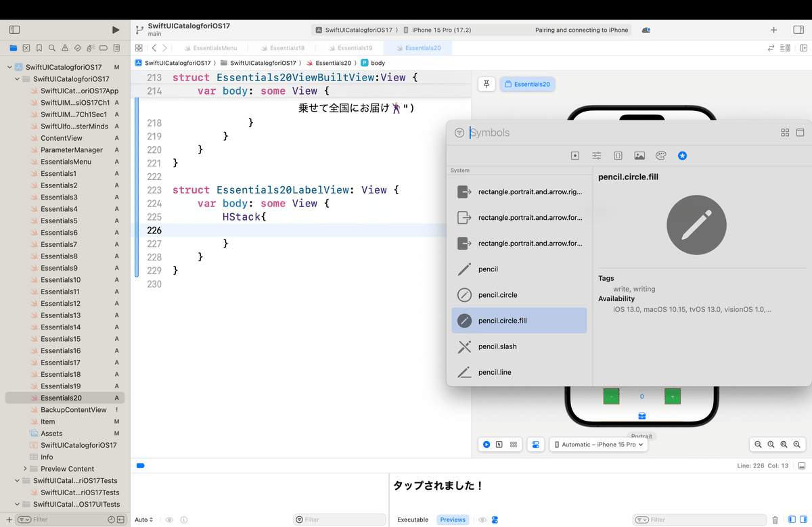Open Essentials10 in the navigator

(x=60, y=280)
